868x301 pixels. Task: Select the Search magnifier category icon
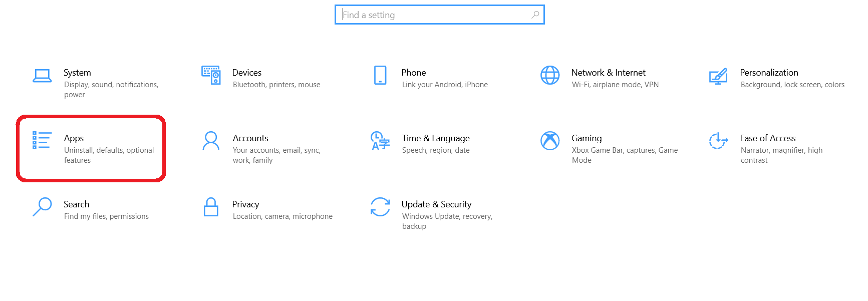tap(42, 206)
